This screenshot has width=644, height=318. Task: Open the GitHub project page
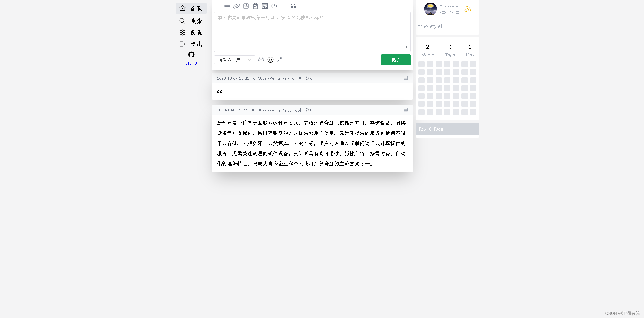coord(191,54)
